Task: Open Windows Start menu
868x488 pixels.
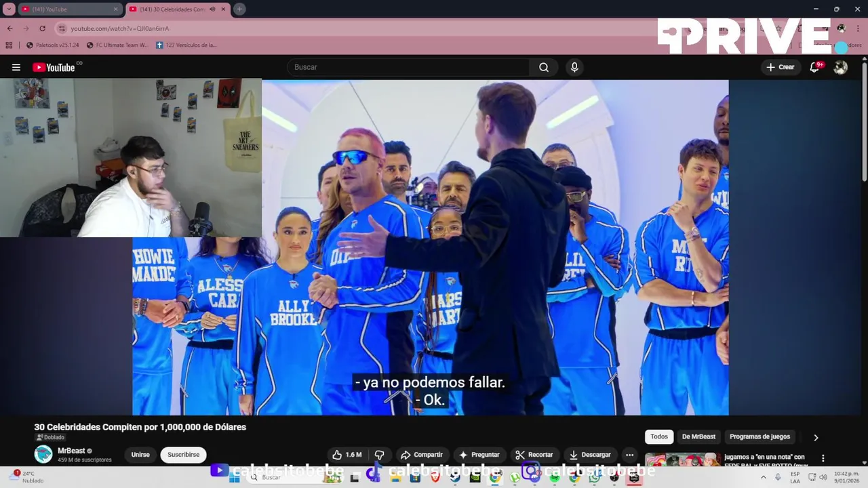Action: (234, 477)
